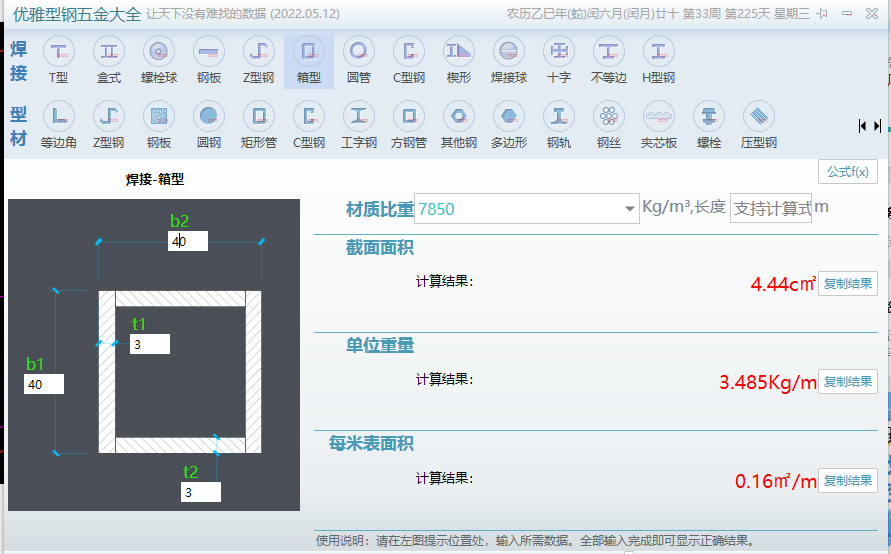This screenshot has width=891, height=554.
Task: Select the highlighted 箱型 welded icon
Action: (x=309, y=60)
